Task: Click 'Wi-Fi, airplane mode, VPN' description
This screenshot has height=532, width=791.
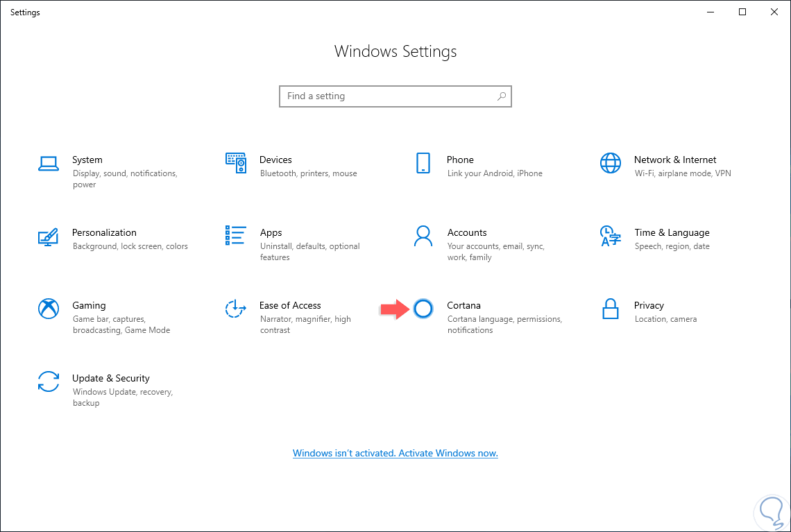Action: coord(683,173)
